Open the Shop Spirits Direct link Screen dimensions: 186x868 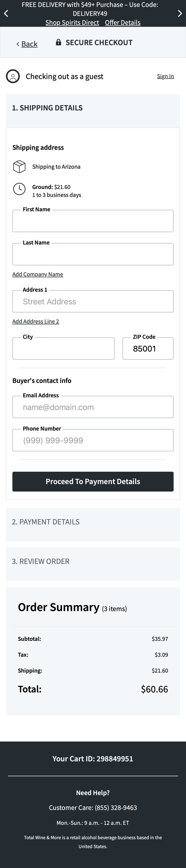click(x=72, y=22)
